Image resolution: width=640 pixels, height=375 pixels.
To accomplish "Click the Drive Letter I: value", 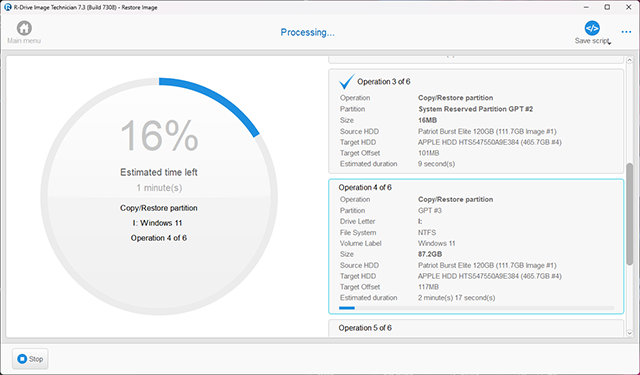I will 420,221.
